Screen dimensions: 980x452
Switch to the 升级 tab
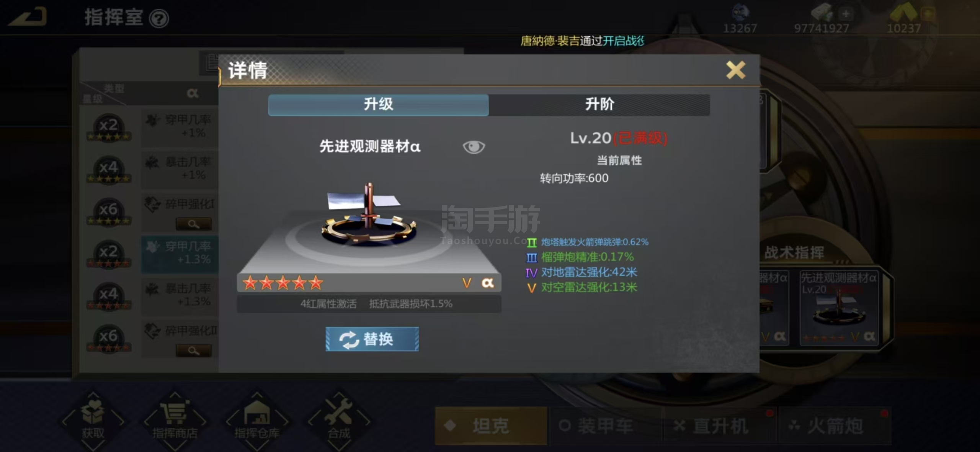[378, 105]
